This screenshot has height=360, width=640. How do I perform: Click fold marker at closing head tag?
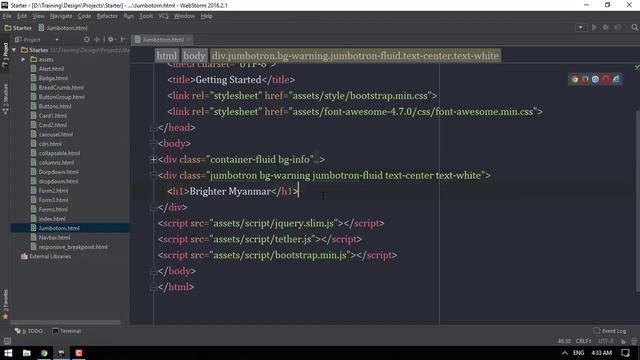tap(153, 128)
